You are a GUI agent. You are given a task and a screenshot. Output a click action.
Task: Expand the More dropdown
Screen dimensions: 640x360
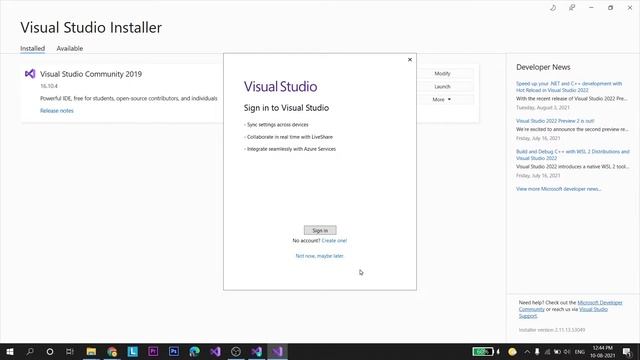pos(442,100)
